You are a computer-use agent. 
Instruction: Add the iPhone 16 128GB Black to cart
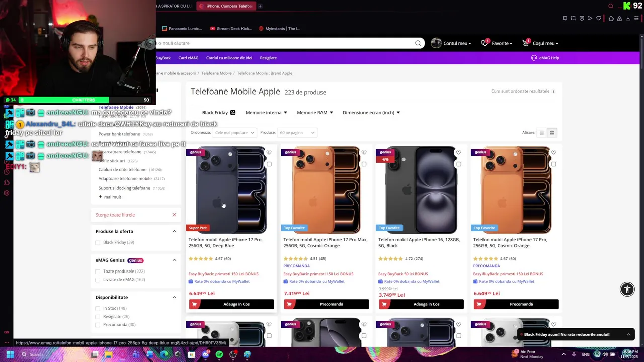coord(421,304)
